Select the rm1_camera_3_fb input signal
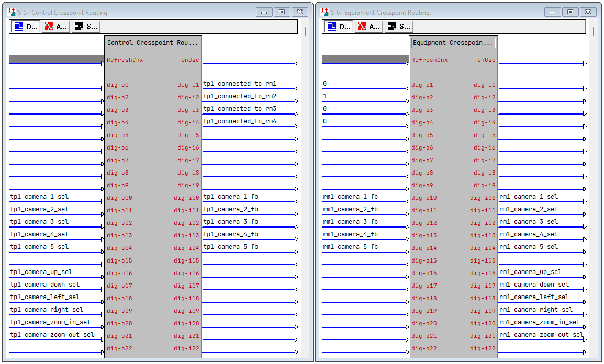Screen dimensions: 604x364 [x=350, y=222]
